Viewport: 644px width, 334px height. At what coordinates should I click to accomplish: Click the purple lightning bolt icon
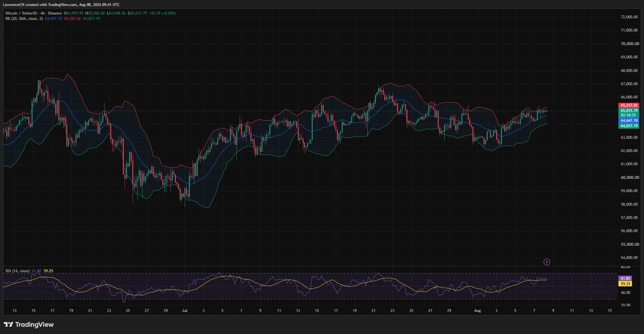click(x=547, y=262)
